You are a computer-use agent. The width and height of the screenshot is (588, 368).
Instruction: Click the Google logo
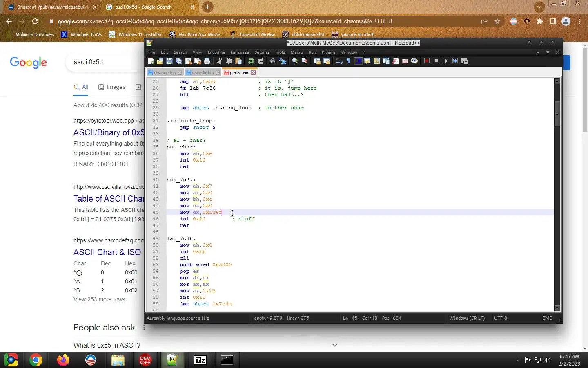pyautogui.click(x=28, y=63)
